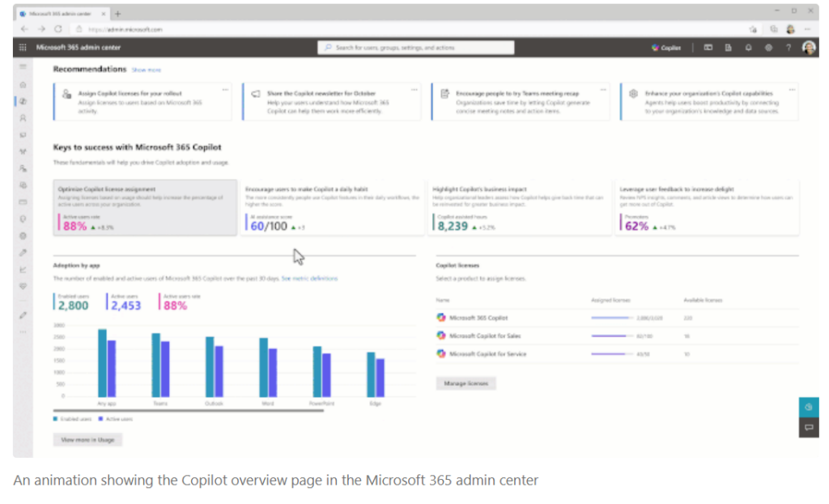The height and width of the screenshot is (504, 829).
Task: Open a new browser tab
Action: 118,14
